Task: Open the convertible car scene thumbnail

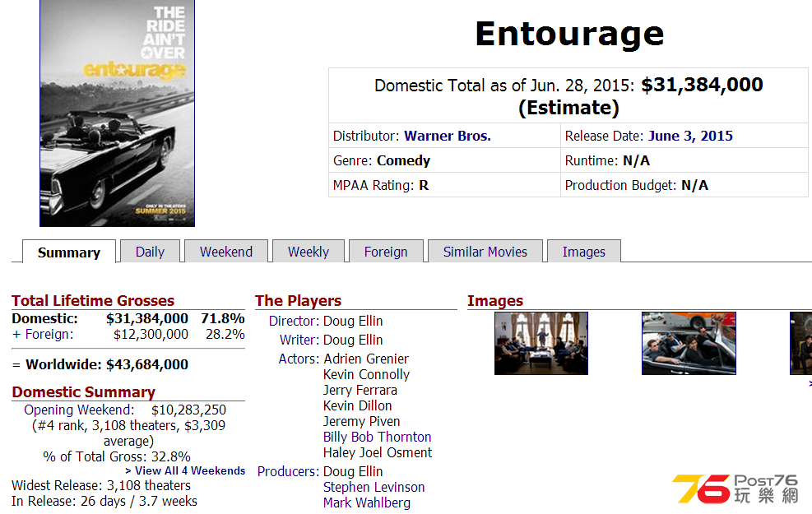Action: point(689,343)
